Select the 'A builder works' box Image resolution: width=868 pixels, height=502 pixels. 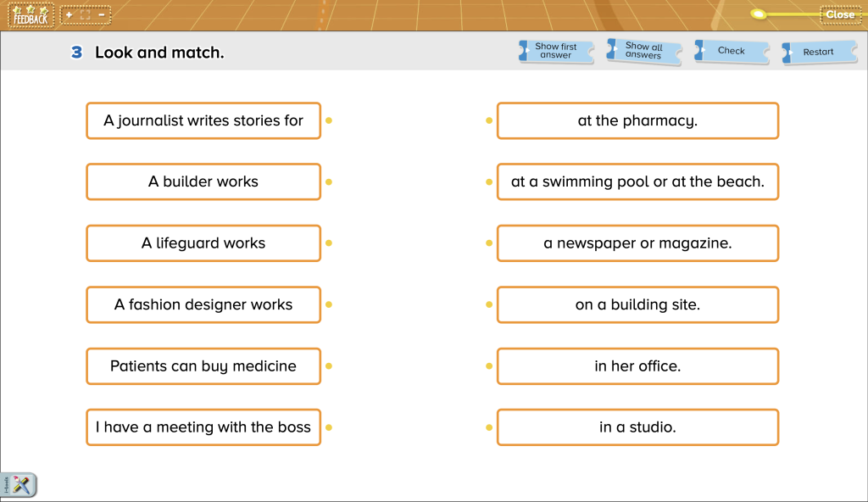pyautogui.click(x=203, y=181)
